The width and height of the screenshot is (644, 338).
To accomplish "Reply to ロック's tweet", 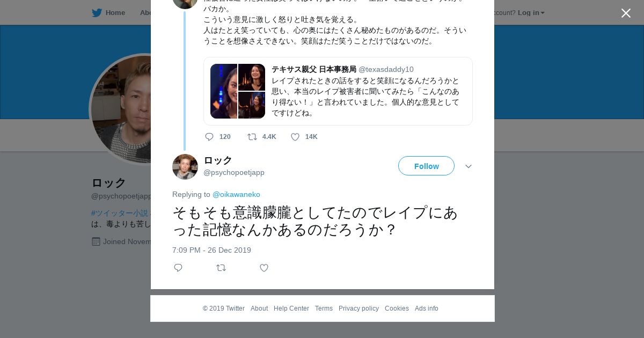I will (178, 268).
